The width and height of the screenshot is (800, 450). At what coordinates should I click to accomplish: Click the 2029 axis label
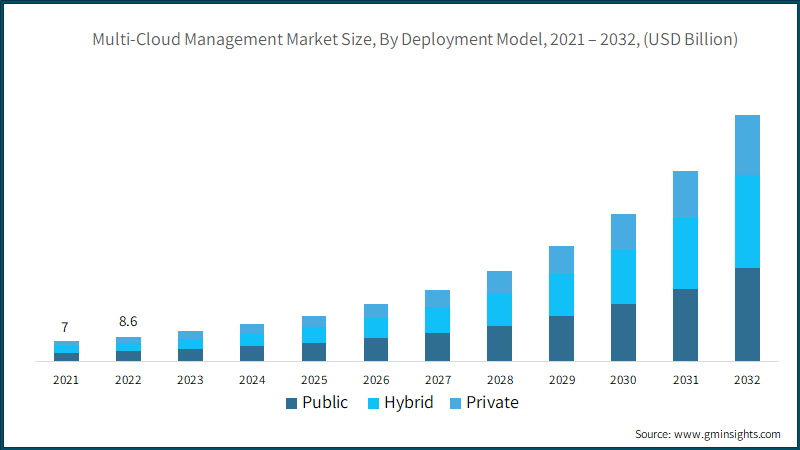(x=562, y=380)
